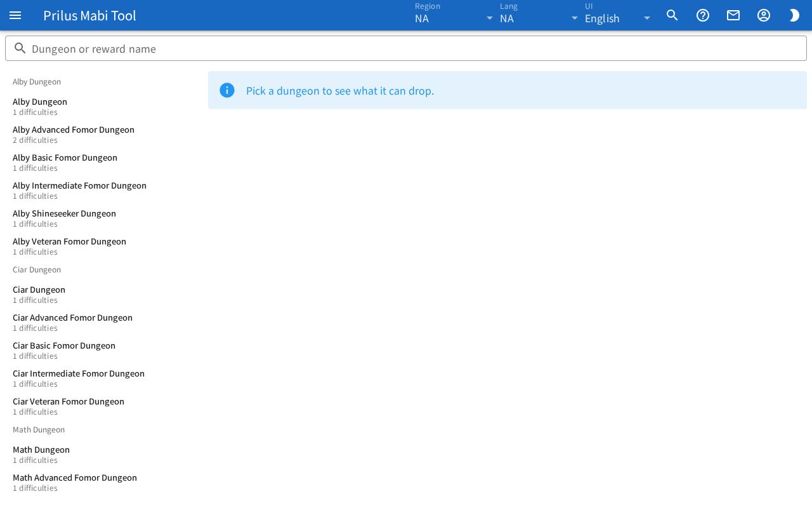
Task: Open the UI language dropdown
Action: [619, 15]
